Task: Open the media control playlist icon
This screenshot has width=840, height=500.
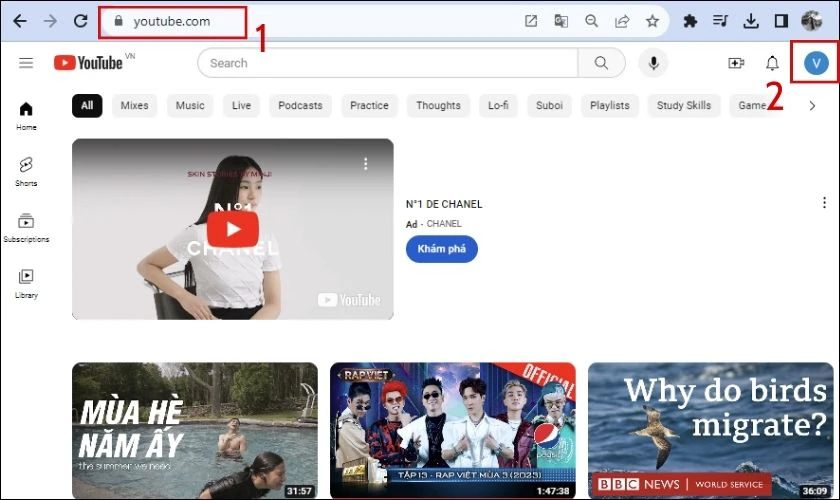Action: [x=721, y=21]
